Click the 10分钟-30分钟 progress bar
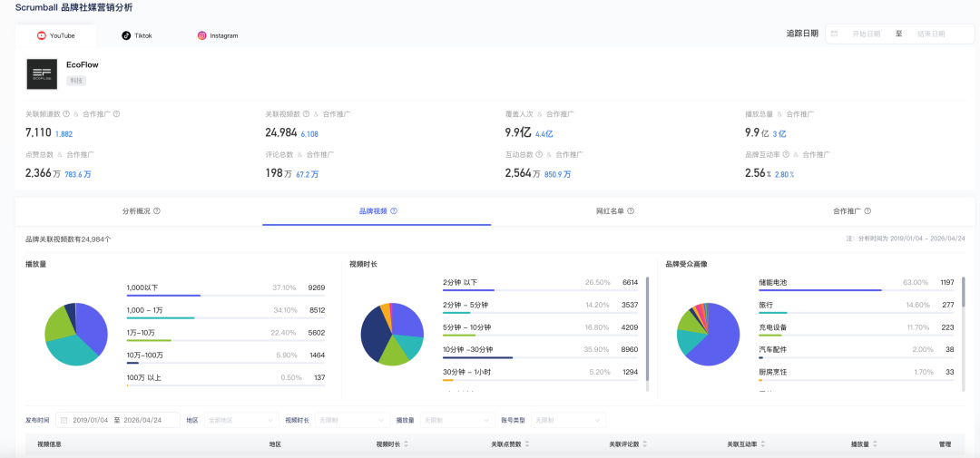Viewport: 980px width, 458px height. pos(541,357)
